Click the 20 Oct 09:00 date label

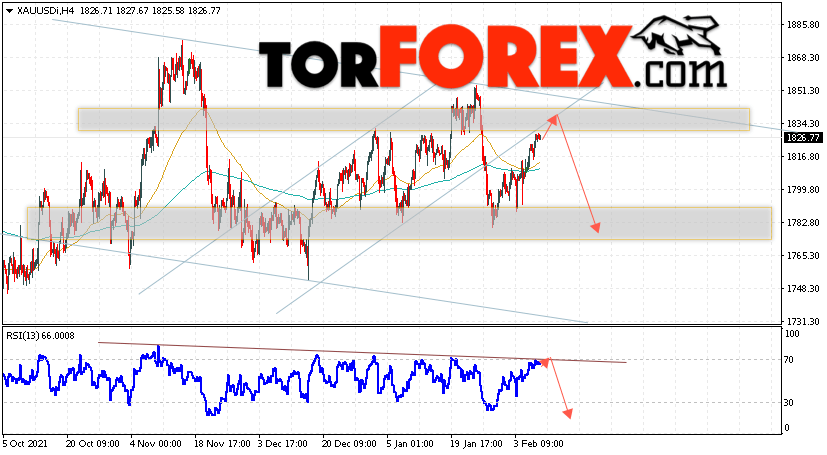click(x=93, y=444)
